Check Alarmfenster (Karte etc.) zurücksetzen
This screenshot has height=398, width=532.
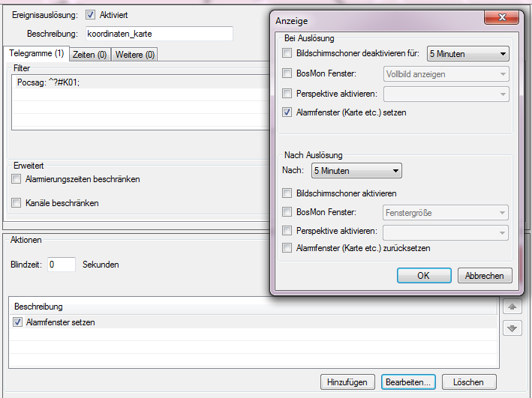[287, 248]
